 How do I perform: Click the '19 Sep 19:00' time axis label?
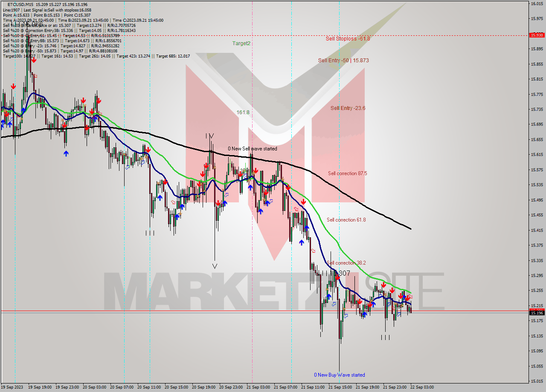tap(40, 387)
